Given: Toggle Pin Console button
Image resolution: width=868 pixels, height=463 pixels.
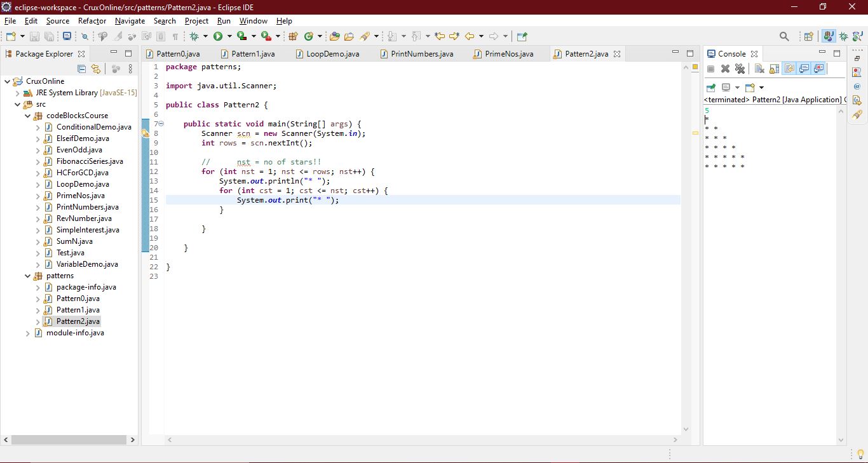Looking at the screenshot, I should tap(710, 88).
